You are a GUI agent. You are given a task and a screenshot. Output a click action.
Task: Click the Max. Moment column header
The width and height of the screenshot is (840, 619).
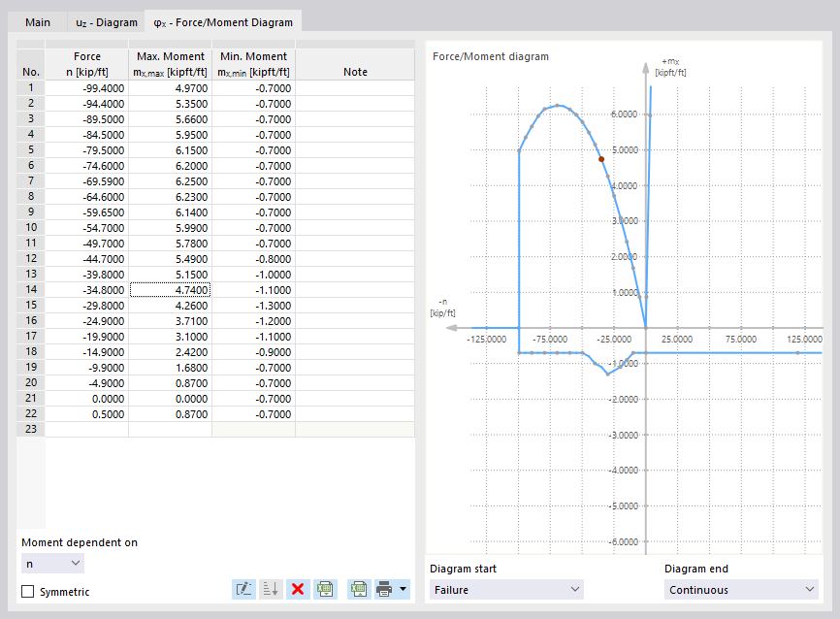click(171, 64)
